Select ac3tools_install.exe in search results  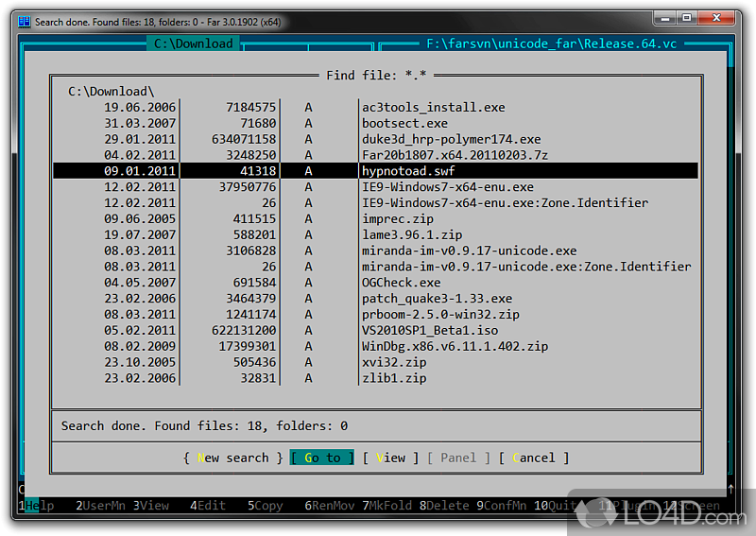[433, 107]
